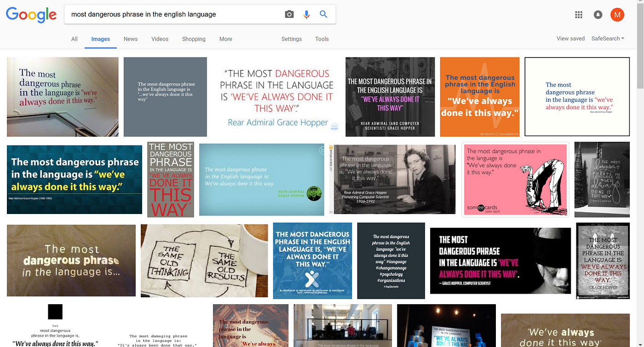
Task: Open staircase wall quote photo thumbnail
Action: [63, 97]
